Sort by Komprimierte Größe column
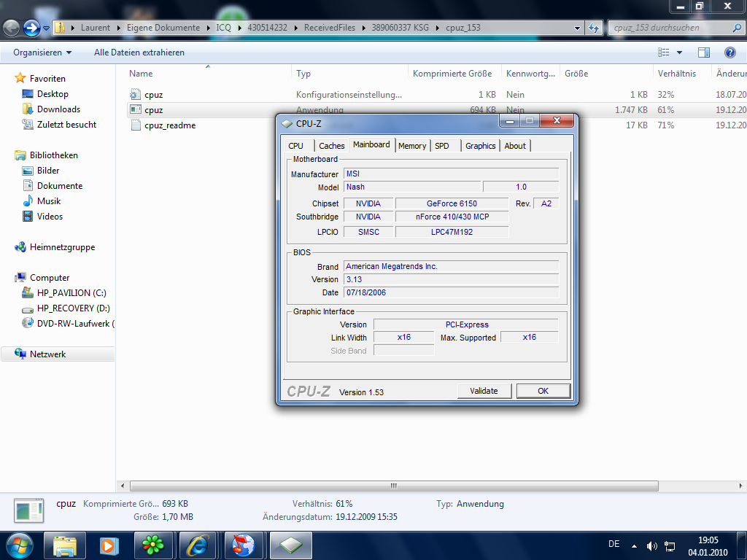The width and height of the screenshot is (747, 560). (x=452, y=74)
